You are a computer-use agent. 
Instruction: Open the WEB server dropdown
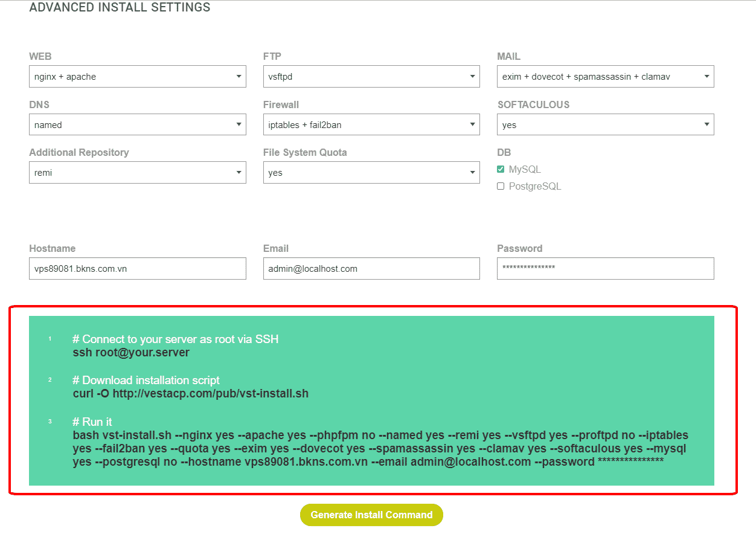click(137, 77)
